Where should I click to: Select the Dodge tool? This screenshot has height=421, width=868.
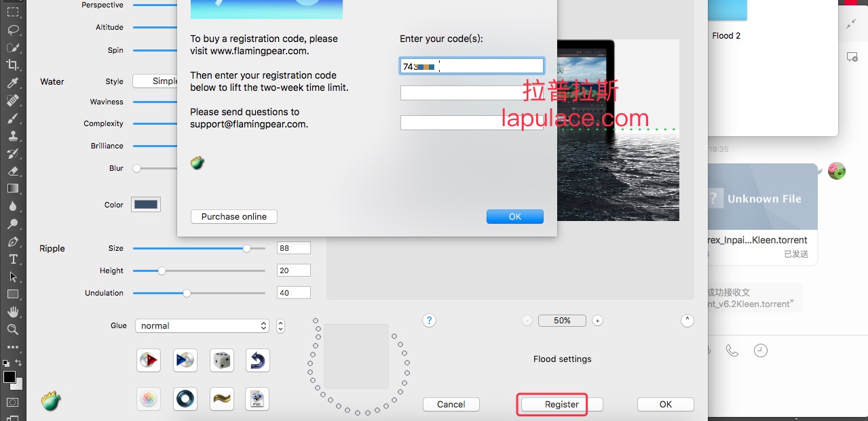point(13,224)
